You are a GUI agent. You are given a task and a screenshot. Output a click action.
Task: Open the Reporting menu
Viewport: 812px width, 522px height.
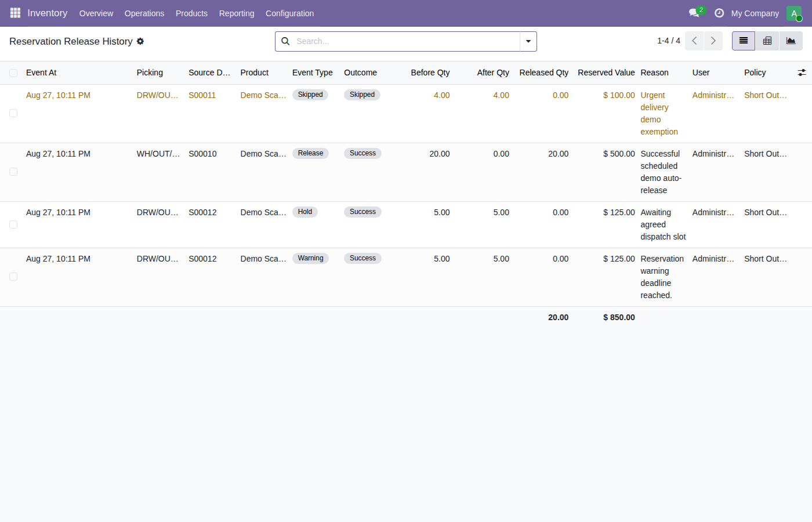tap(237, 13)
